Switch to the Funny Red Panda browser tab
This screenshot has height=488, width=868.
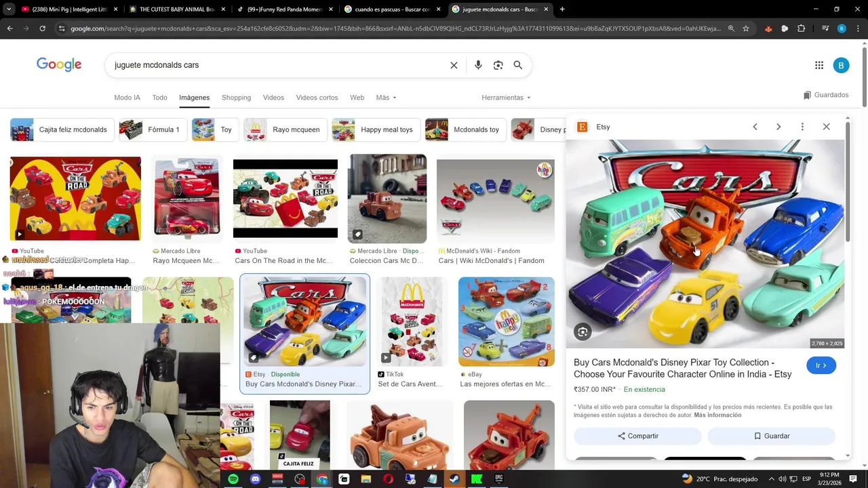coord(283,9)
